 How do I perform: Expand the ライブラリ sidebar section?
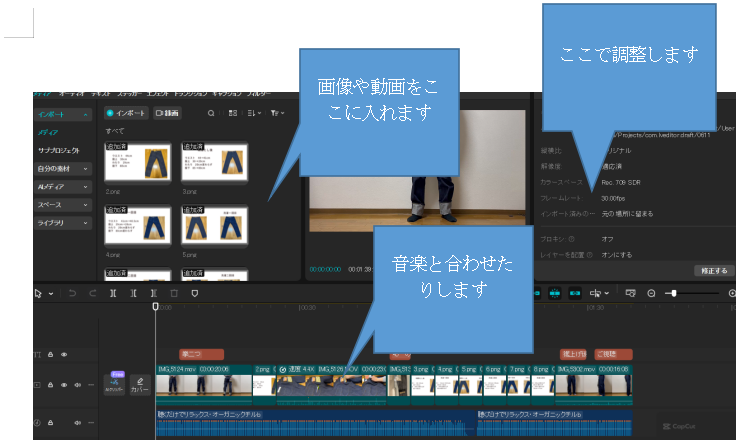pyautogui.click(x=63, y=223)
